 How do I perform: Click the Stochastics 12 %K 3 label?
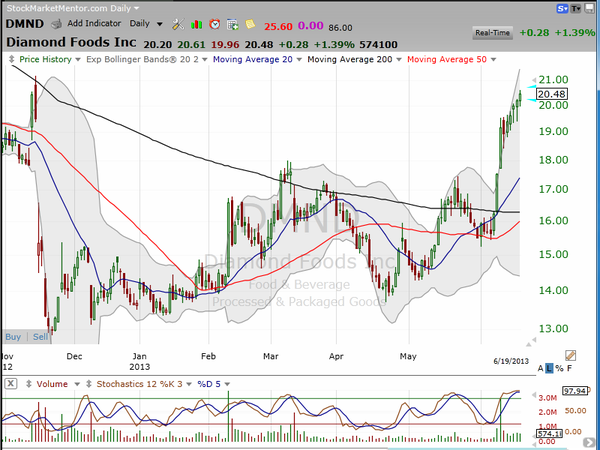tap(139, 384)
